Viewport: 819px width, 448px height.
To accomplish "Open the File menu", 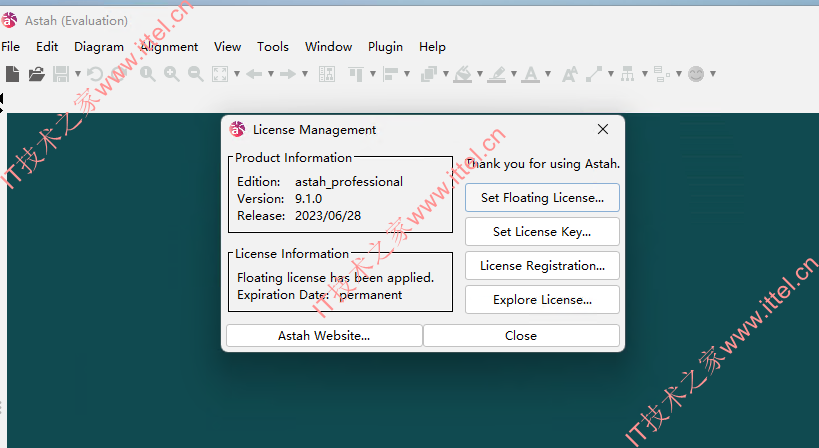I will [x=10, y=47].
